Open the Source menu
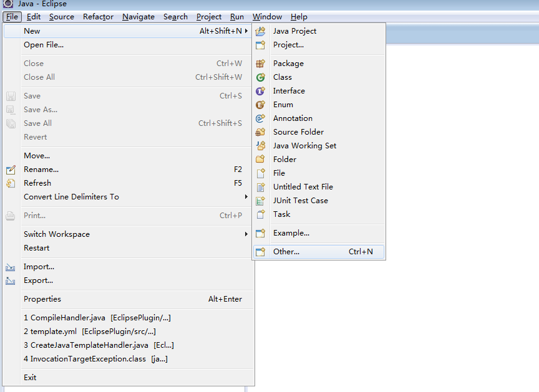539x392 pixels. (62, 17)
